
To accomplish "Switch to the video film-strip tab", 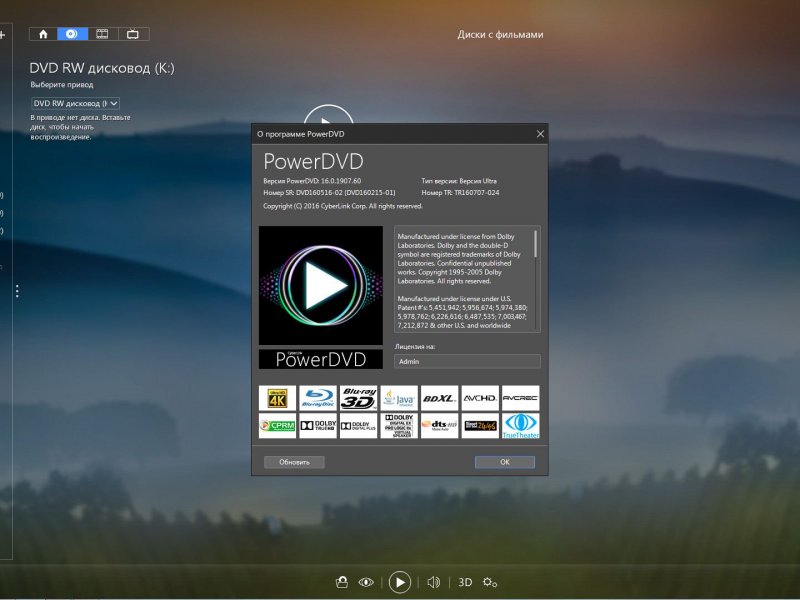I will click(x=103, y=34).
